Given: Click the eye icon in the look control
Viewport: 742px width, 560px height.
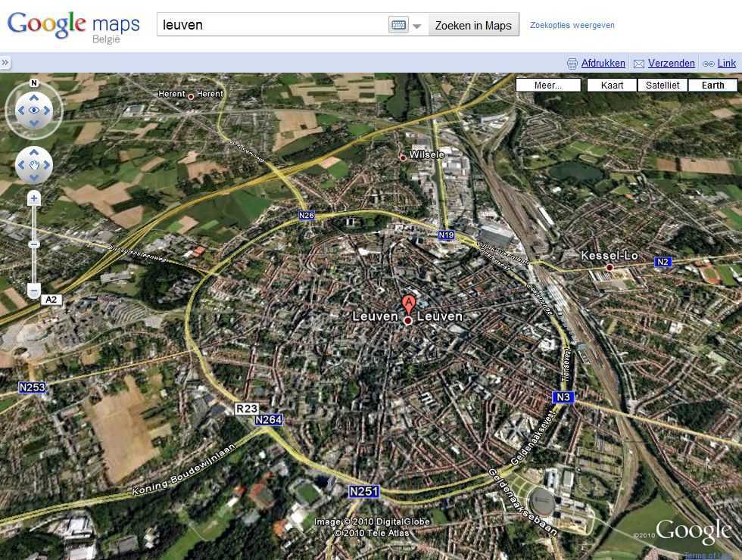Looking at the screenshot, I should click(33, 110).
